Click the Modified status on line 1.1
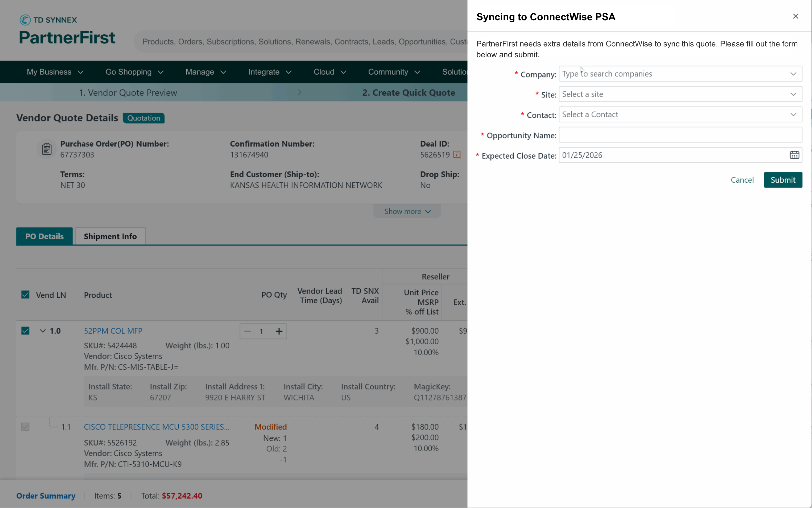812x508 pixels. [x=270, y=427]
